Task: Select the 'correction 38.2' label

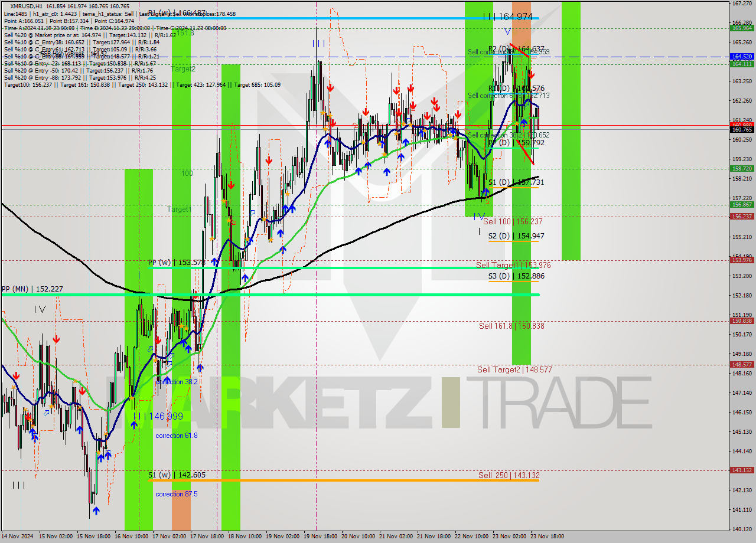Action: coord(176,382)
